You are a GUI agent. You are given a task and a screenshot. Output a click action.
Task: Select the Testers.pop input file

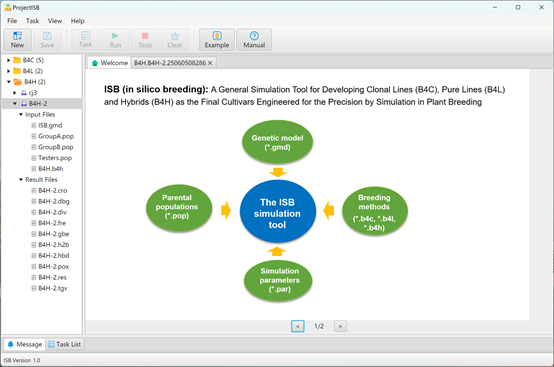pyautogui.click(x=55, y=158)
